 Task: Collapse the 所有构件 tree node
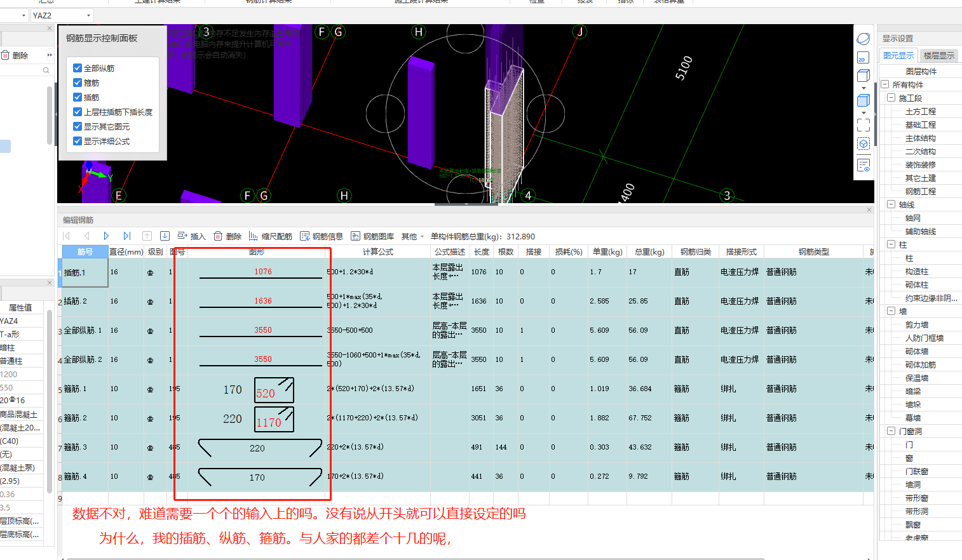pyautogui.click(x=884, y=84)
